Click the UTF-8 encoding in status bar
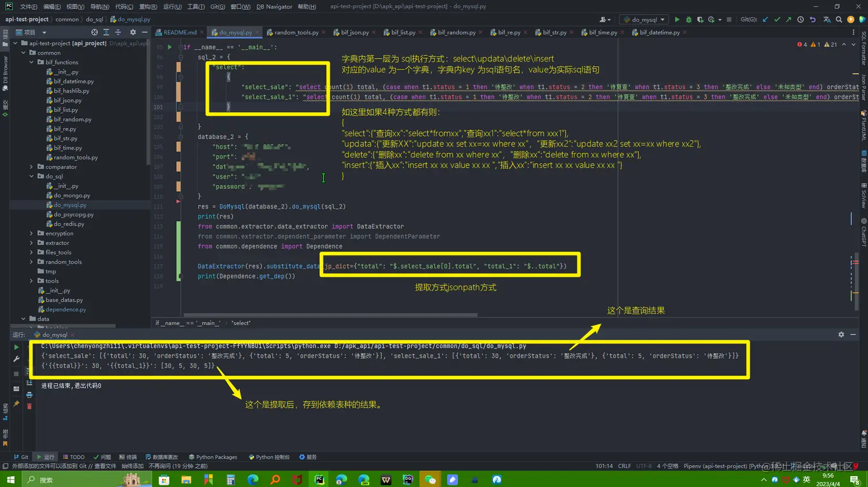This screenshot has width=868, height=487. [x=644, y=466]
